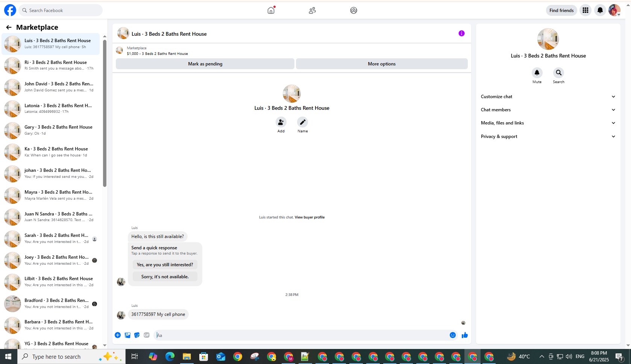Open chat with Ri Smith
631x364 pixels.
(51, 65)
